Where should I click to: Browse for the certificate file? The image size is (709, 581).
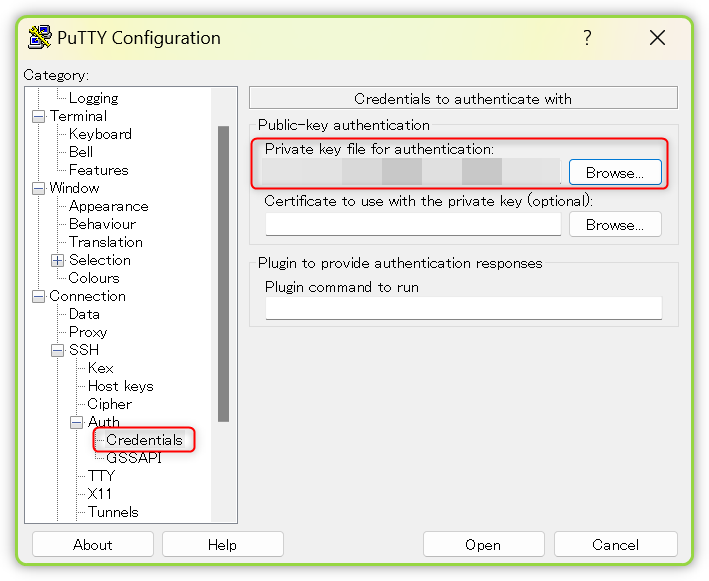tap(615, 224)
